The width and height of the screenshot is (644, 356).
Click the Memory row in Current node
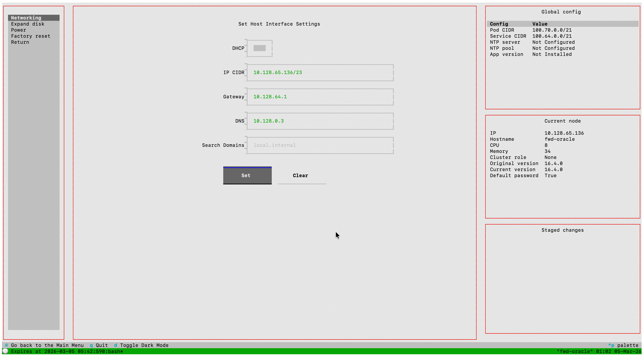click(x=520, y=151)
